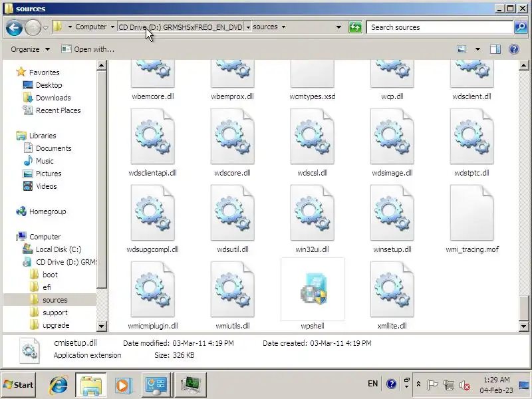Viewport: 532px width, 399px height.
Task: Open the support folder in tree
Action: tap(55, 313)
